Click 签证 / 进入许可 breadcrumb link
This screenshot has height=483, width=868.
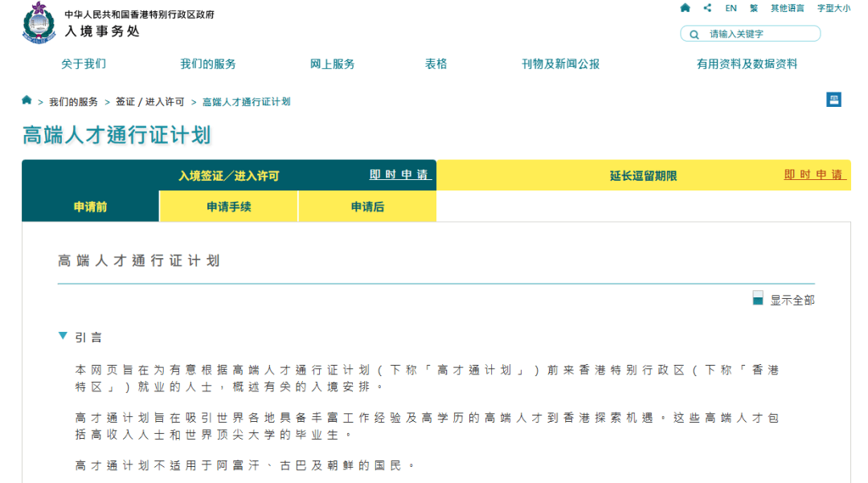point(149,102)
